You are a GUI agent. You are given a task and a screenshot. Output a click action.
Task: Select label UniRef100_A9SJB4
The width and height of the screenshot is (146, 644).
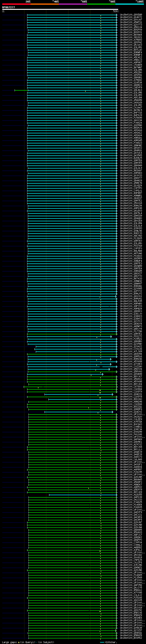click(x=131, y=98)
